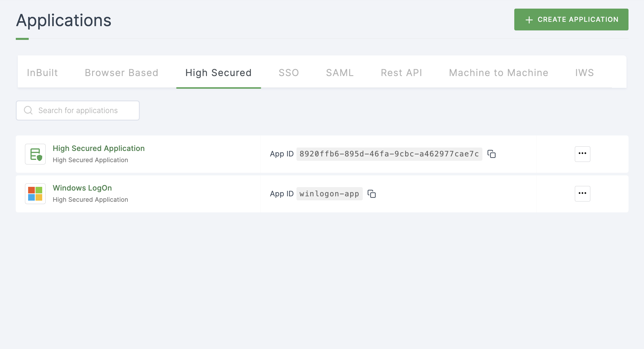This screenshot has width=644, height=349.
Task: Switch to the InBuilt tab
Action: click(x=42, y=73)
